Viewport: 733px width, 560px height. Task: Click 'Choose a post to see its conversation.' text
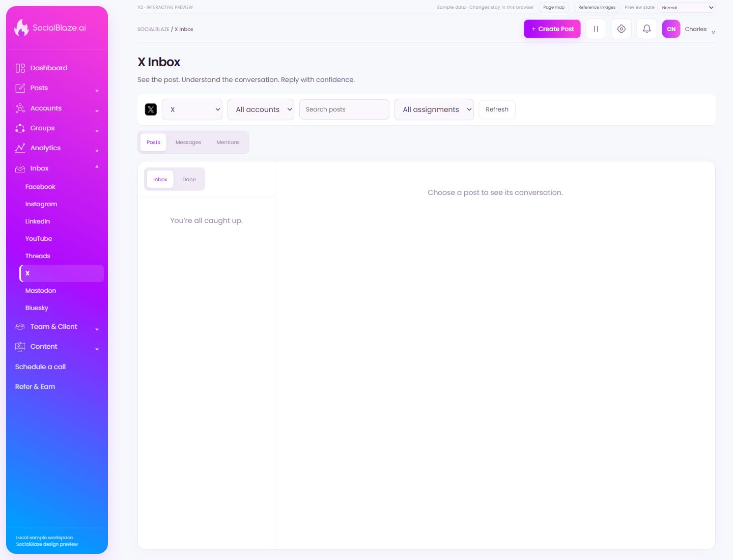pyautogui.click(x=495, y=192)
